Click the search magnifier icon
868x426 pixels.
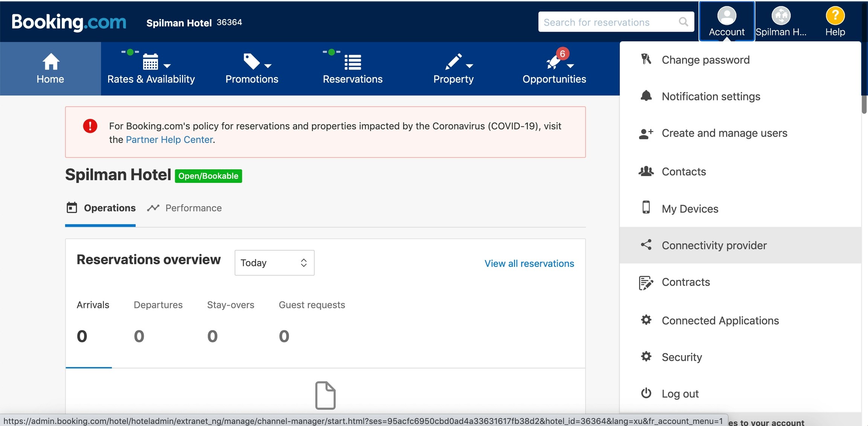683,22
